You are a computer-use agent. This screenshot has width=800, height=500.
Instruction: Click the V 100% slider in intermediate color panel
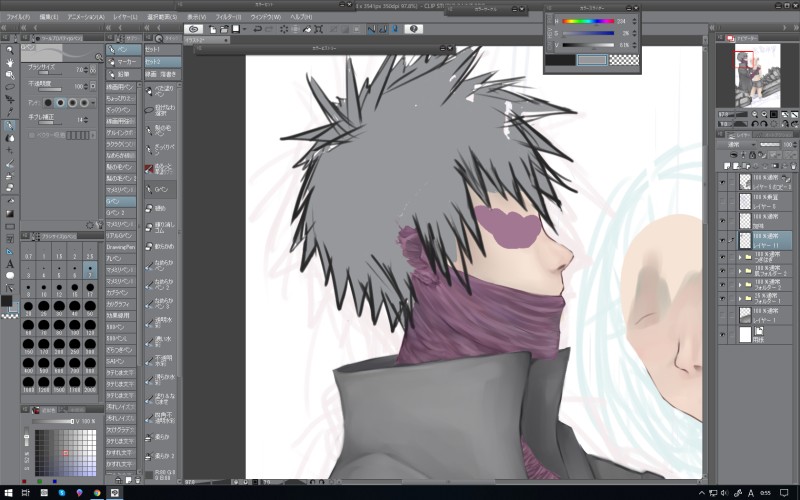pyautogui.click(x=53, y=421)
